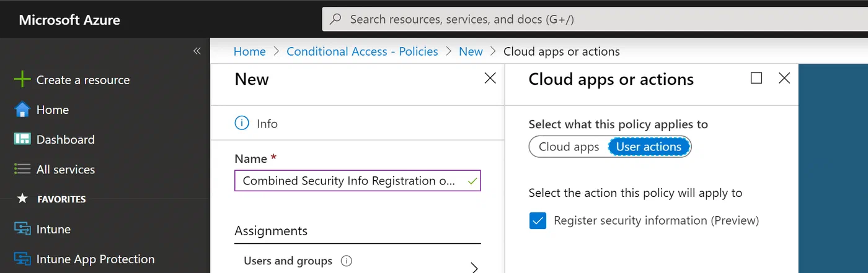Screen dimensions: 868x273
Task: Click the Info circle icon in New blade
Action: [x=242, y=123]
